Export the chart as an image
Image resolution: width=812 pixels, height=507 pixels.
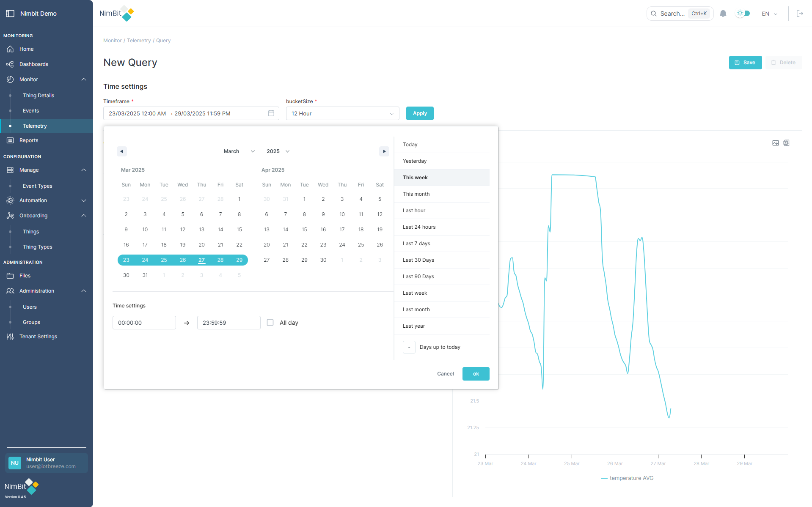pos(775,143)
